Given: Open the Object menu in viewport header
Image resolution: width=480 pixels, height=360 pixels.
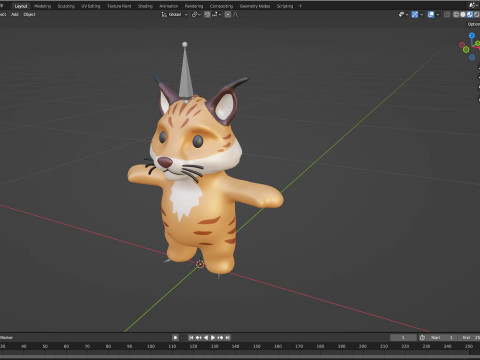Looking at the screenshot, I should click(29, 14).
